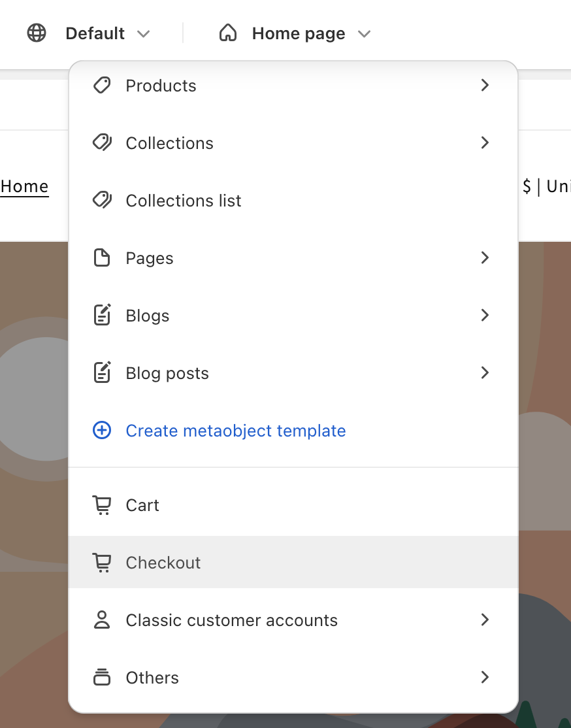Click the house icon next to Home page
The height and width of the screenshot is (728, 571).
228,33
